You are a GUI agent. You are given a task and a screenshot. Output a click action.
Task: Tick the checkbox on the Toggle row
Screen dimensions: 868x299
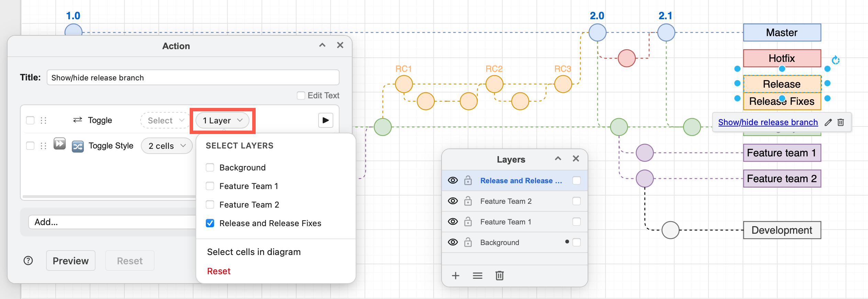pos(30,120)
